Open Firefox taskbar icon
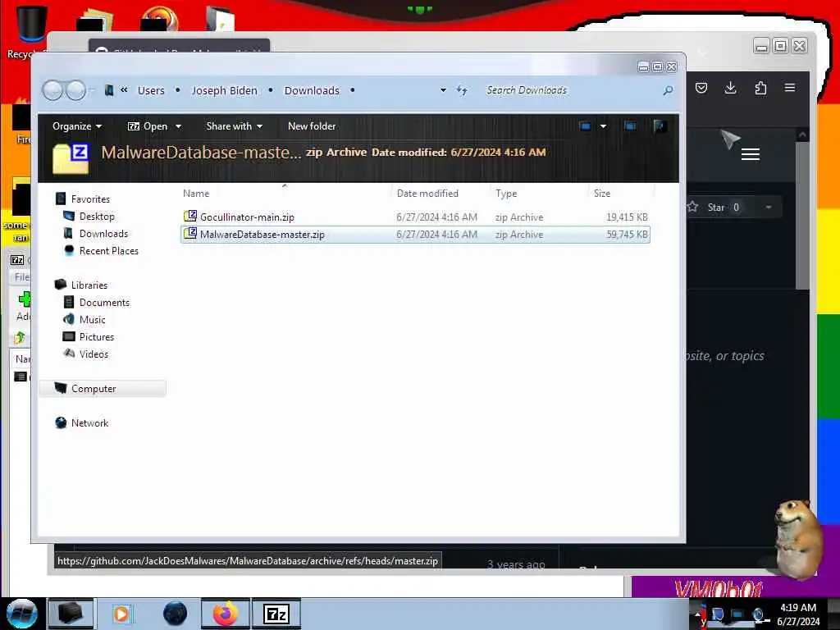This screenshot has height=630, width=840. [x=225, y=614]
